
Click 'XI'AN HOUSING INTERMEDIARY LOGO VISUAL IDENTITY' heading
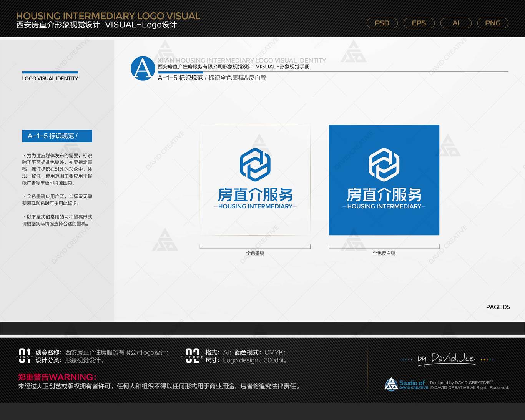point(242,60)
